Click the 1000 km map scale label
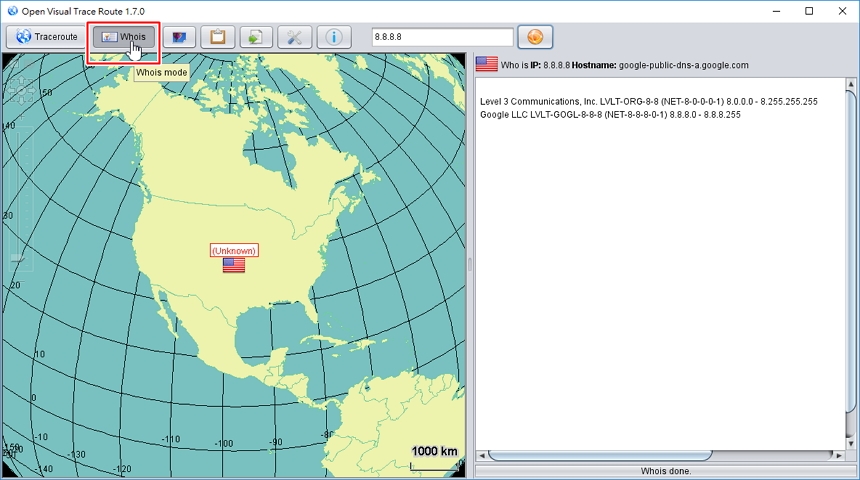This screenshot has height=480, width=860. point(434,451)
